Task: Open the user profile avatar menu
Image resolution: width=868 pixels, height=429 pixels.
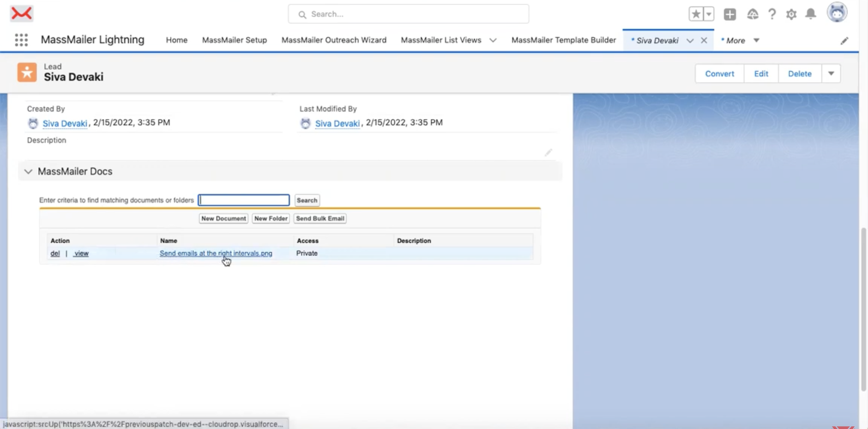Action: 837,12
